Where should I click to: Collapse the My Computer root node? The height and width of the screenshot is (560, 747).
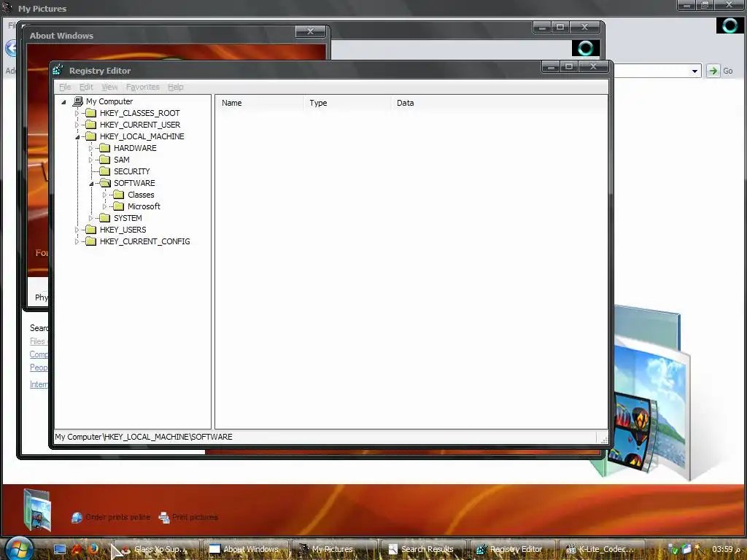point(63,101)
